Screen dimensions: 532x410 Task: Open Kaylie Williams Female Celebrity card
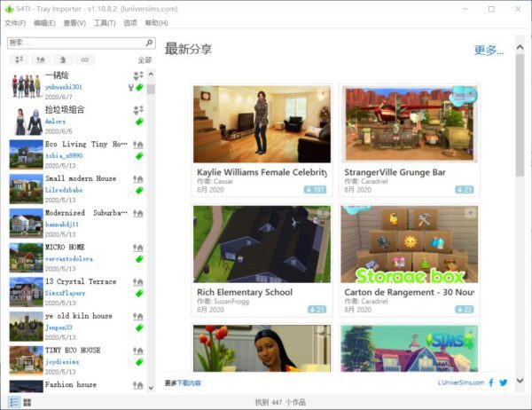click(x=262, y=140)
